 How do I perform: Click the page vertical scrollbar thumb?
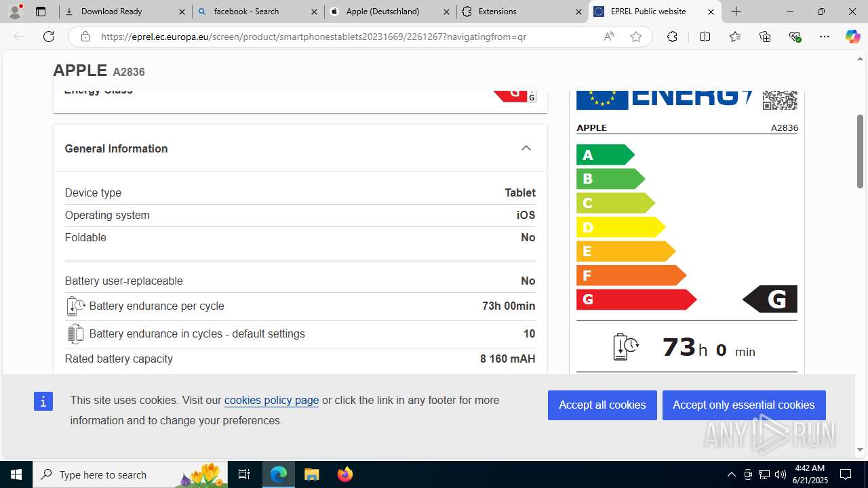tap(861, 151)
